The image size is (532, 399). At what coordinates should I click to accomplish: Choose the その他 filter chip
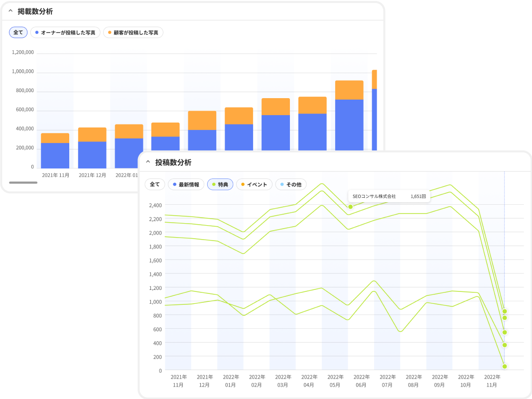tap(290, 184)
